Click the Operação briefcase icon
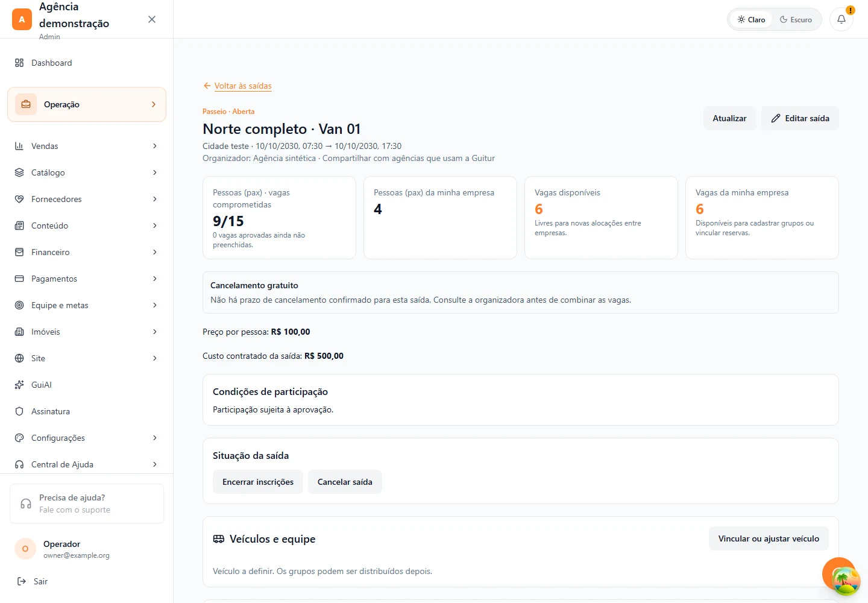 pyautogui.click(x=26, y=104)
